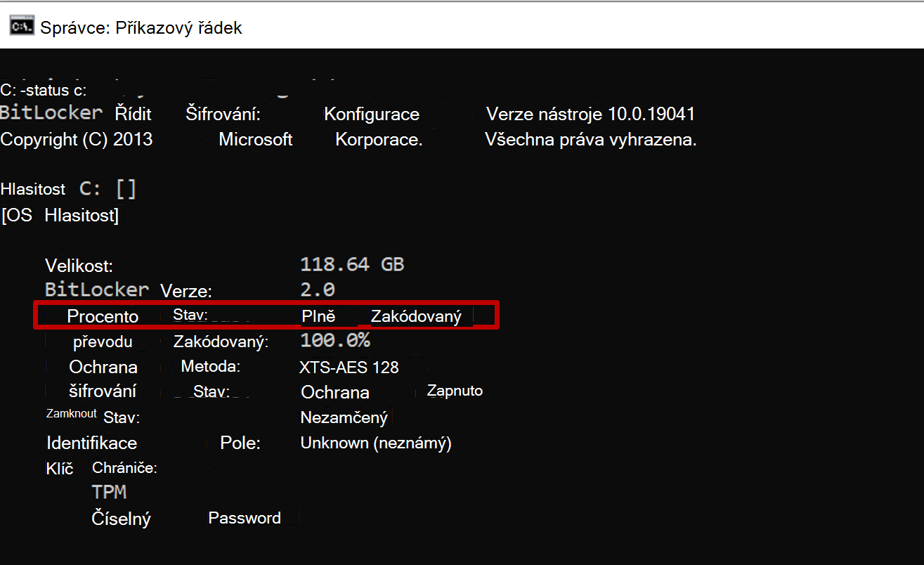Viewport: 924px width, 565px height.
Task: Click the 'Zamknout' label
Action: tap(72, 413)
